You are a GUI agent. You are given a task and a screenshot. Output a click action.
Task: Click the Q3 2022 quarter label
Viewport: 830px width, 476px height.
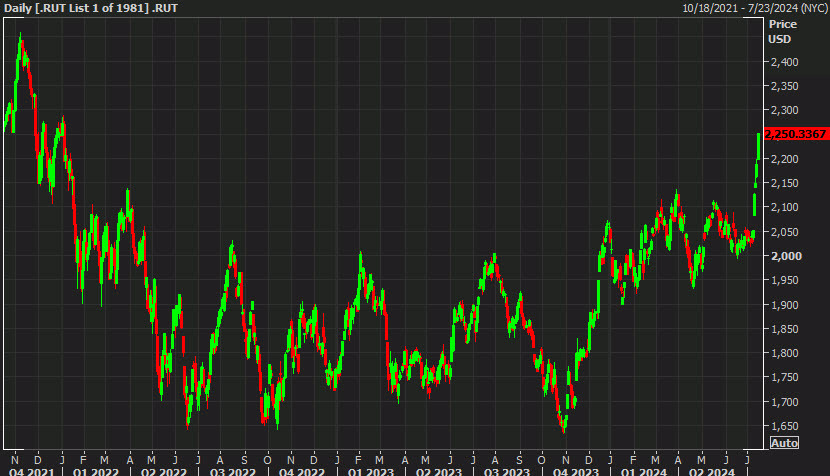click(x=232, y=471)
